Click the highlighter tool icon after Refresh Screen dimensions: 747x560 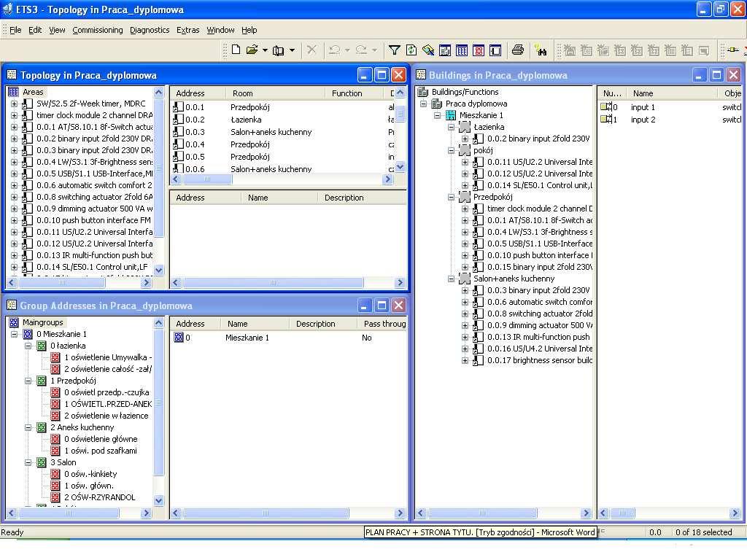coord(427,50)
